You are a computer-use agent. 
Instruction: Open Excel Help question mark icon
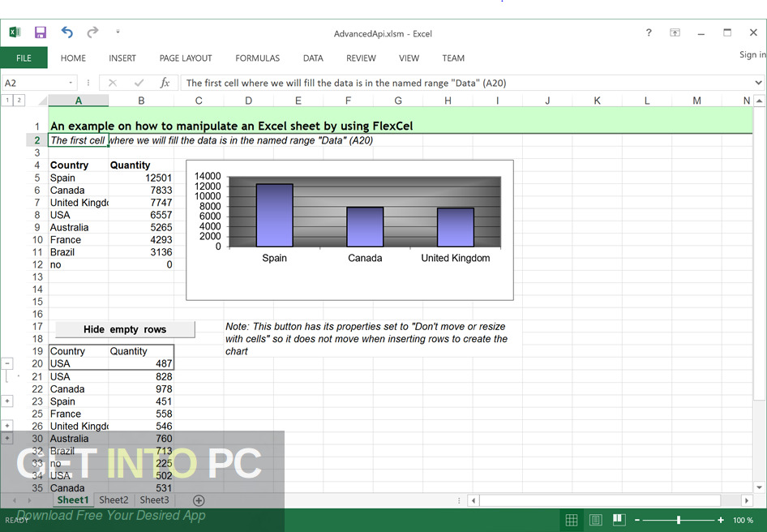649,32
